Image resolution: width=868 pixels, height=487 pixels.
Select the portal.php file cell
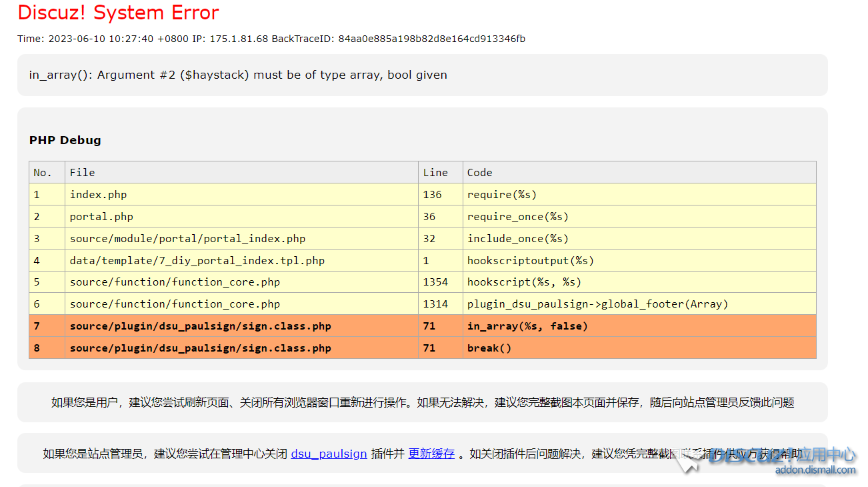coord(101,217)
